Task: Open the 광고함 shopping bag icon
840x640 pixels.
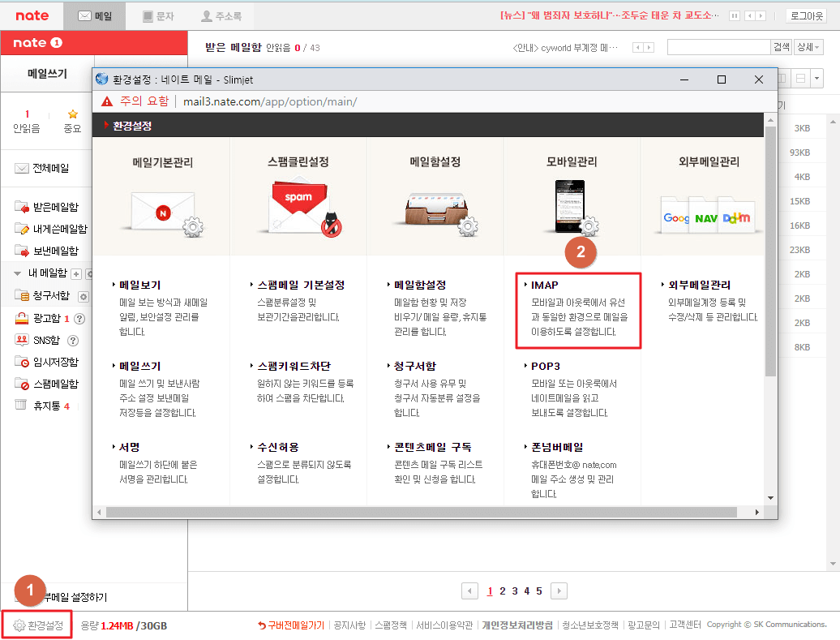Action: pyautogui.click(x=21, y=319)
